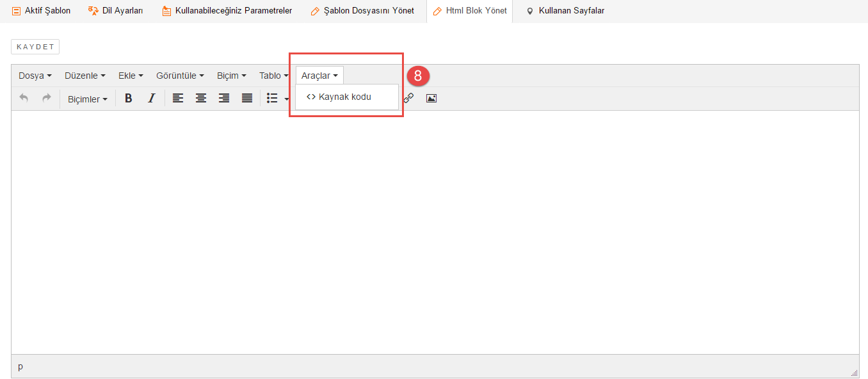
Task: Open the Biçimler formats dropdown
Action: point(88,99)
